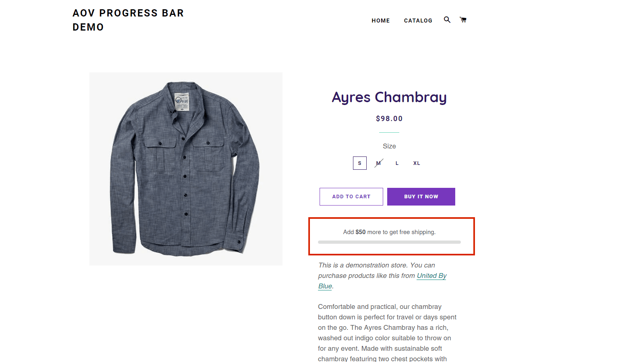
Task: Click the Ayres Chambray product title
Action: click(389, 97)
